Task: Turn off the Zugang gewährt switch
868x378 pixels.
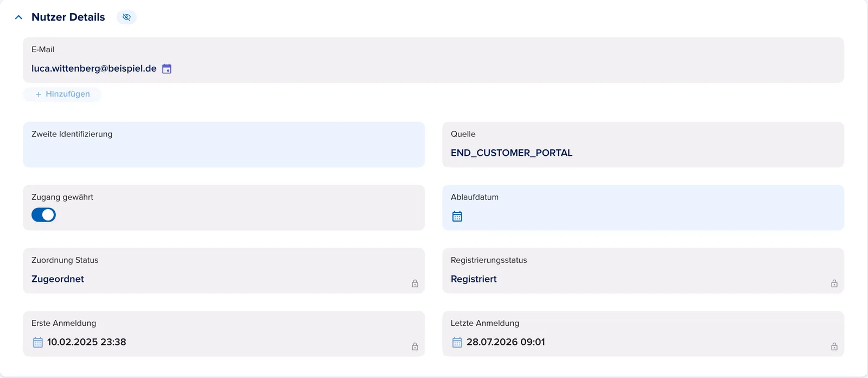Action: coord(43,215)
